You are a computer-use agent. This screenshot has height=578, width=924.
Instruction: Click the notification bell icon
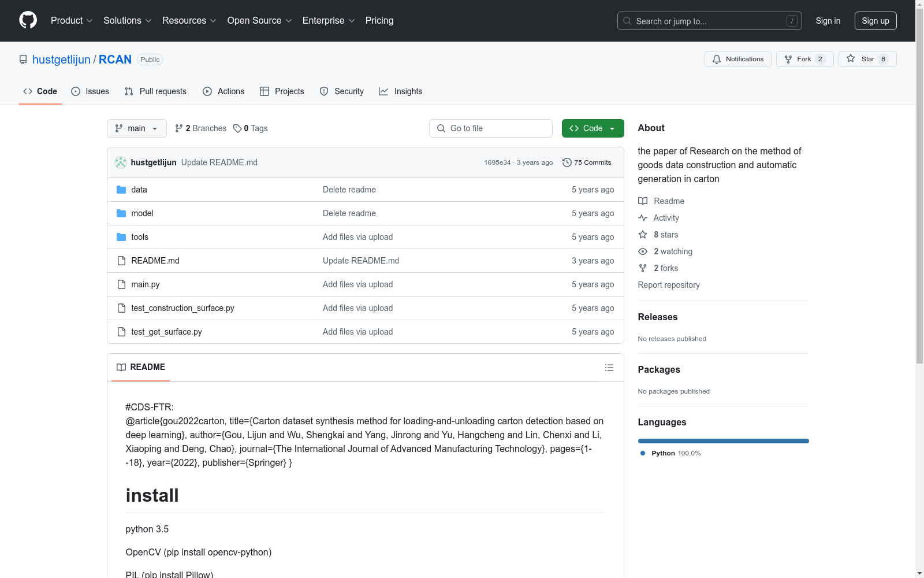coord(717,59)
